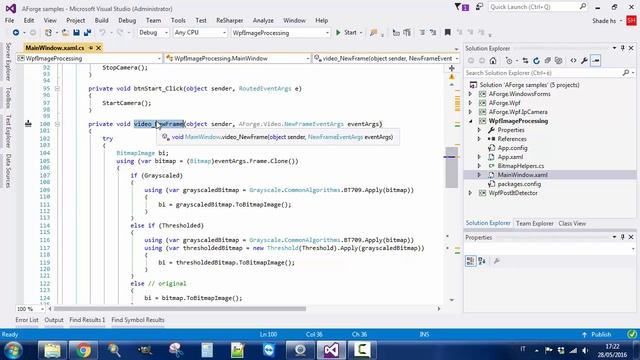The width and height of the screenshot is (640, 360).
Task: Click the Save All toolbar icon
Action: click(87, 33)
